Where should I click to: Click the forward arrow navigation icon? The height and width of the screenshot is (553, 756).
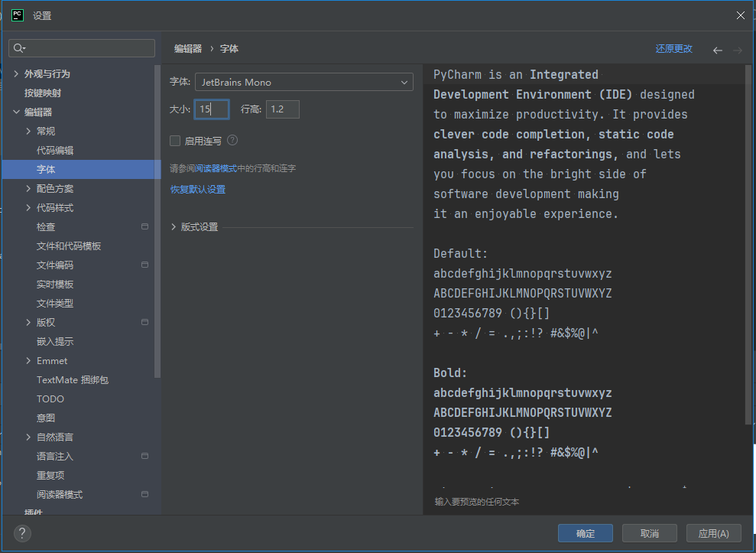point(737,50)
